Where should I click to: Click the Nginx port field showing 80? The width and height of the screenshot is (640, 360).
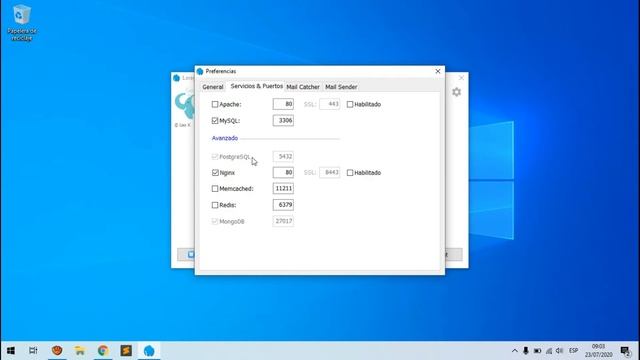pos(283,172)
